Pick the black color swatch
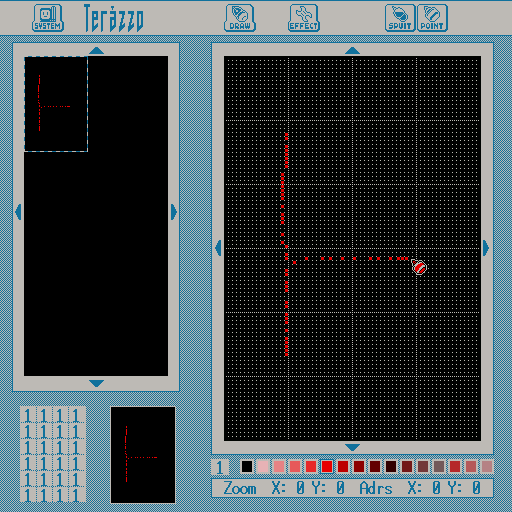This screenshot has width=512, height=512. (247, 467)
